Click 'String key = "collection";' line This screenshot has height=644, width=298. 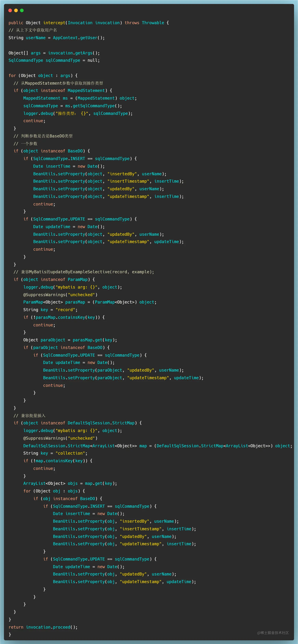tap(55, 453)
